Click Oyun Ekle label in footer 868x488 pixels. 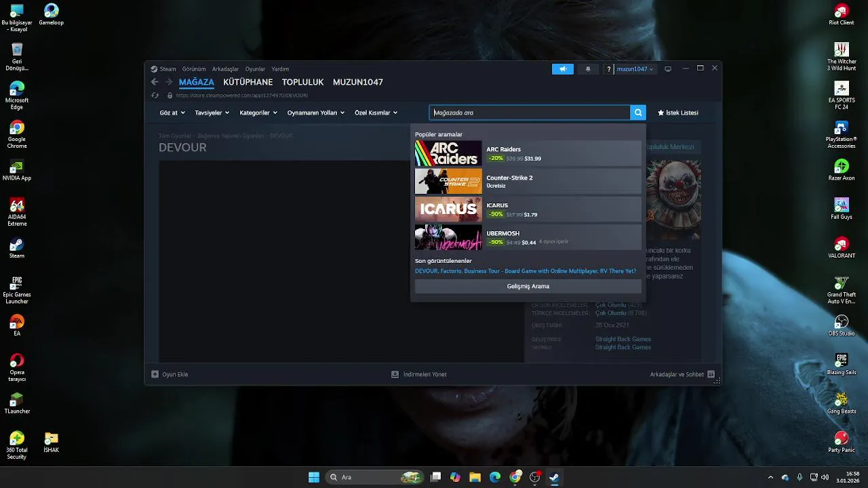(x=175, y=374)
